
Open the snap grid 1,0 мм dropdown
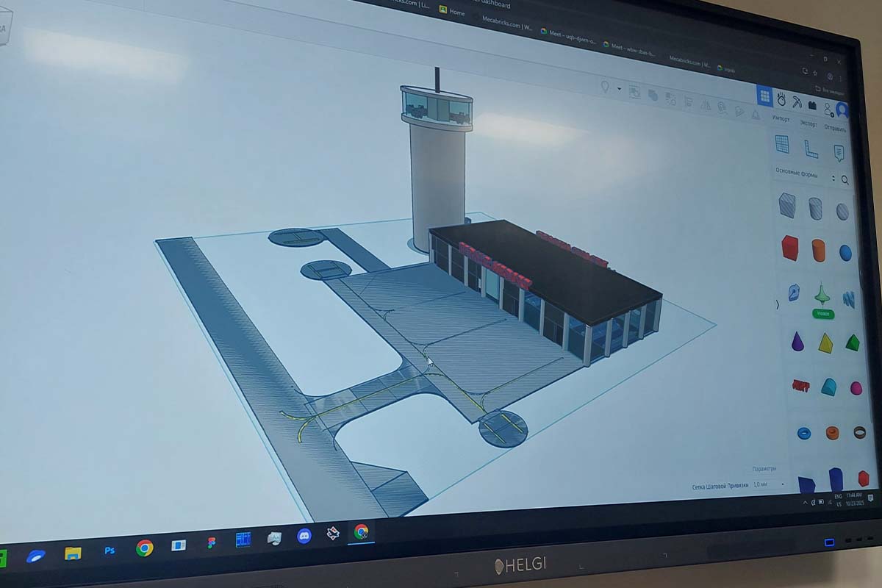(x=769, y=485)
